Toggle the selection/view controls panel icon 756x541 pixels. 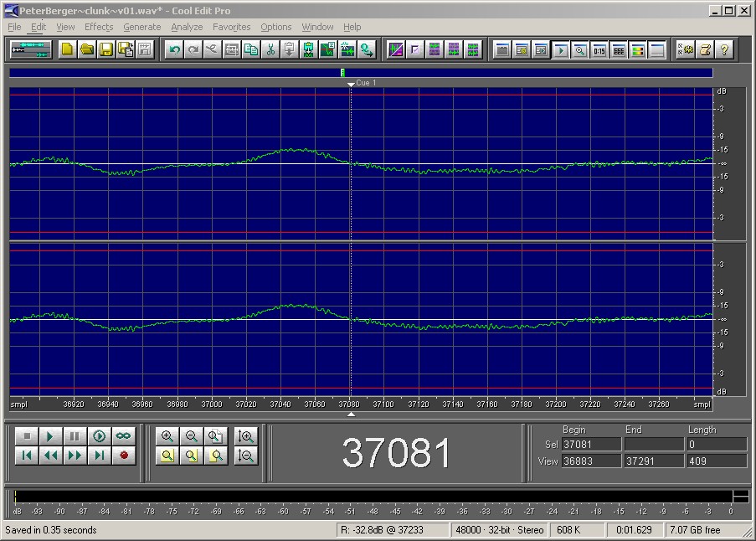(x=619, y=49)
